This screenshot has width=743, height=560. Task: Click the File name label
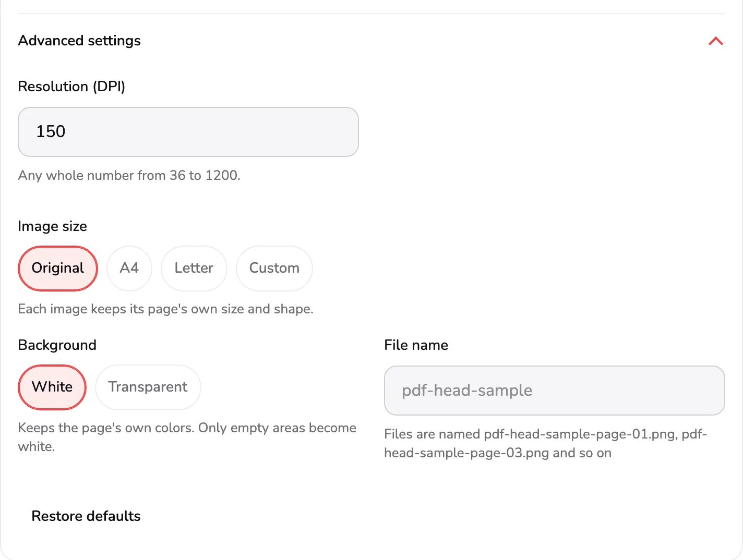click(x=416, y=345)
